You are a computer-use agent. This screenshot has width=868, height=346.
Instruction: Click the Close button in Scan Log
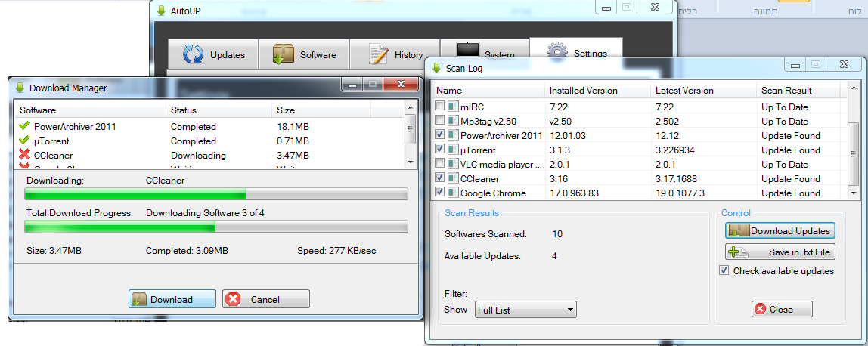point(782,310)
